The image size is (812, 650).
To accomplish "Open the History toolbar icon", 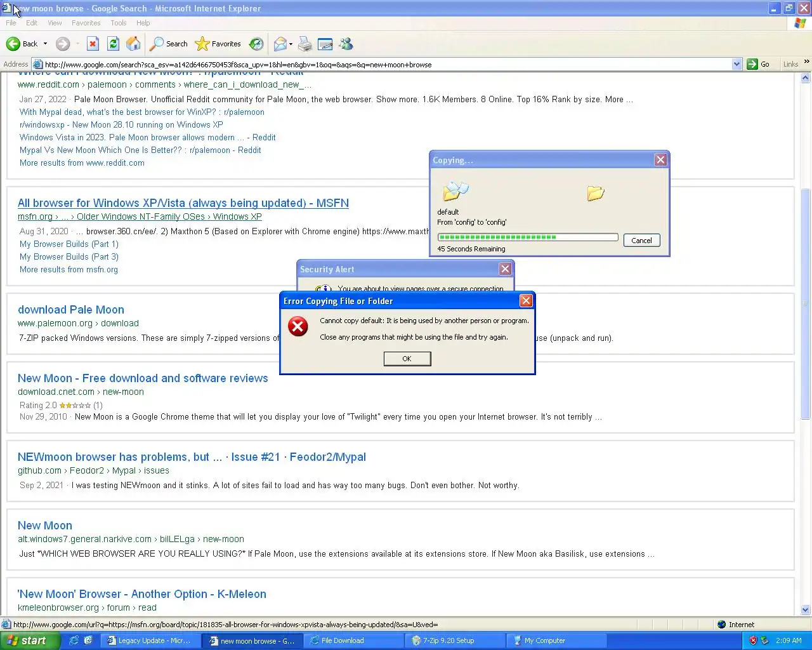I will point(256,44).
